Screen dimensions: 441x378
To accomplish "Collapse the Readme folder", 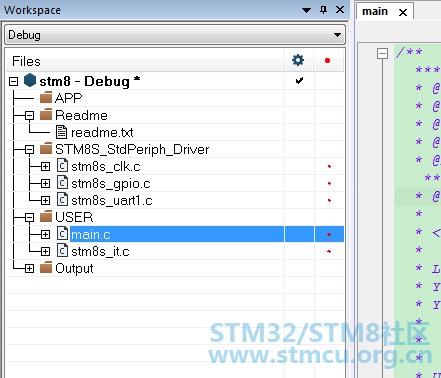I will click(29, 115).
